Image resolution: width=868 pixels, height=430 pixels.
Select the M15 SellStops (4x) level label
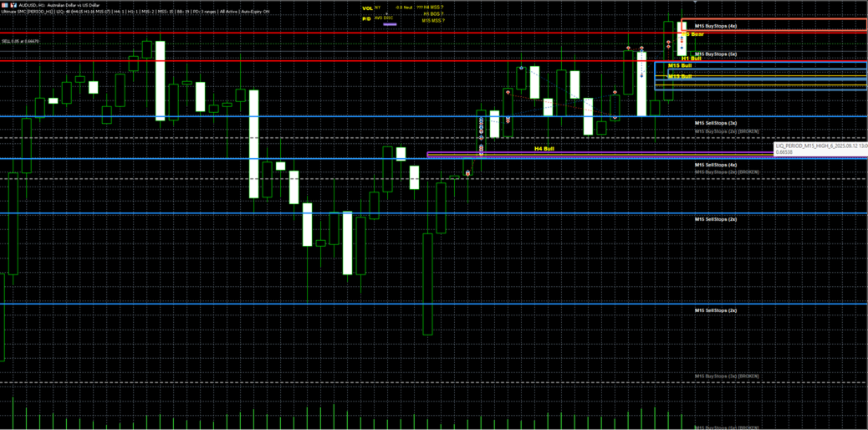click(716, 165)
